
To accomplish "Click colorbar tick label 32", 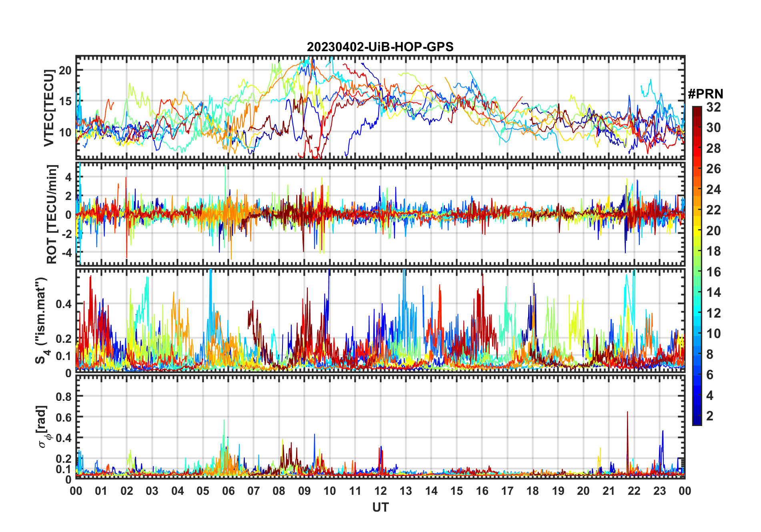I will click(x=713, y=107).
